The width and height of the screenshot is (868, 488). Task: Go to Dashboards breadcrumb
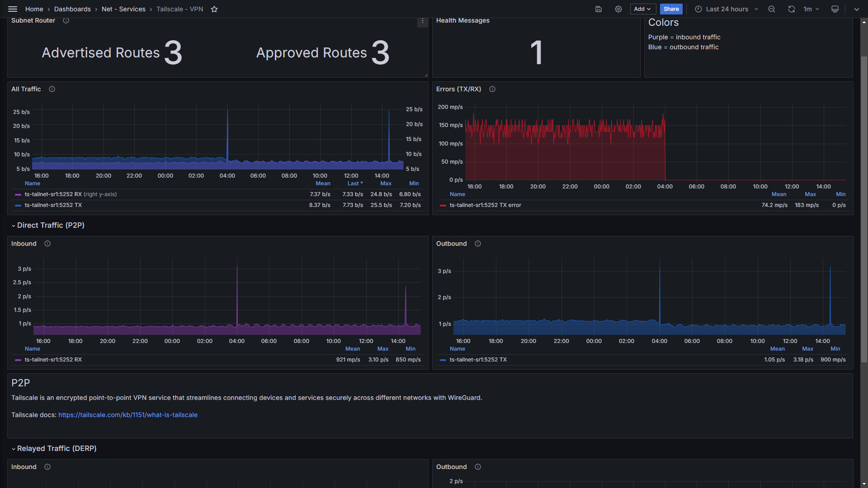(72, 9)
